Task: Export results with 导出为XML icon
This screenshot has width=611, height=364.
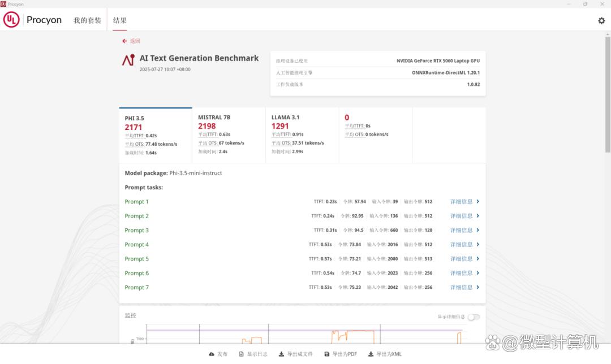Action: coord(371,354)
